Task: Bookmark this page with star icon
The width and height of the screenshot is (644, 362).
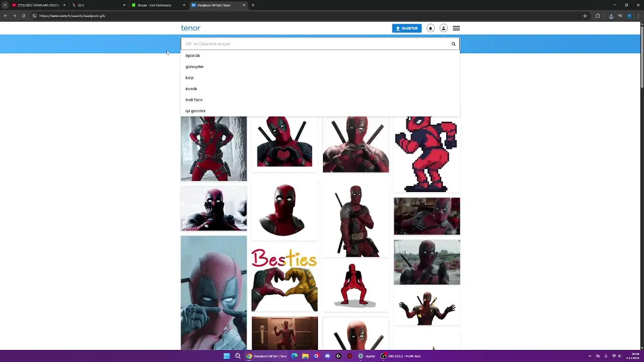Action: pos(585,16)
